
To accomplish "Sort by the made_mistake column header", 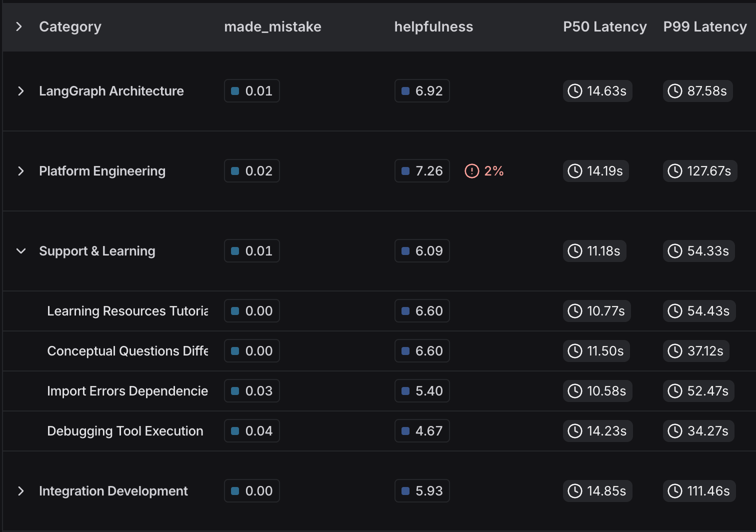I will click(x=272, y=26).
